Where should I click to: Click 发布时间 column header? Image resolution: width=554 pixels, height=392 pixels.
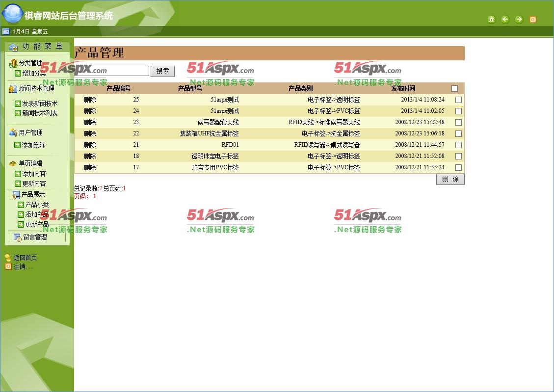(x=403, y=89)
